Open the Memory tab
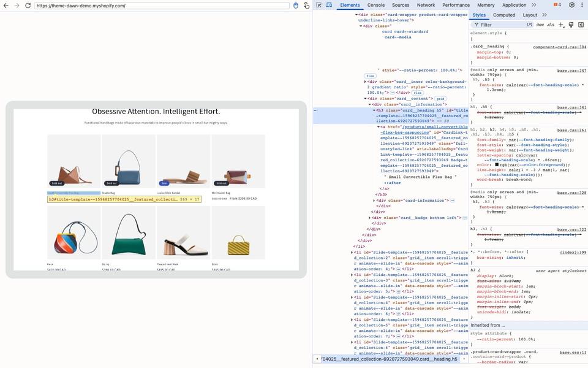 [x=486, y=5]
